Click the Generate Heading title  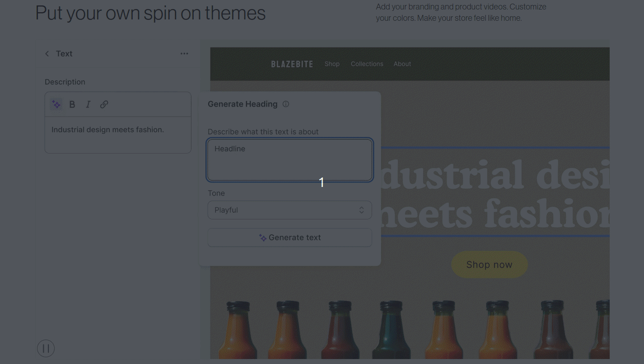243,104
